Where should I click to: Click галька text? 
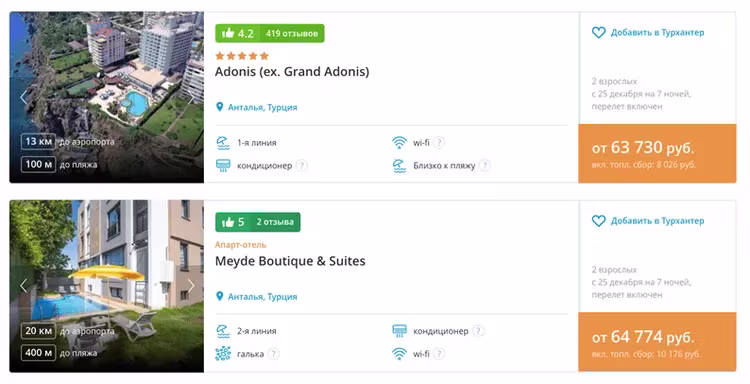click(x=251, y=354)
